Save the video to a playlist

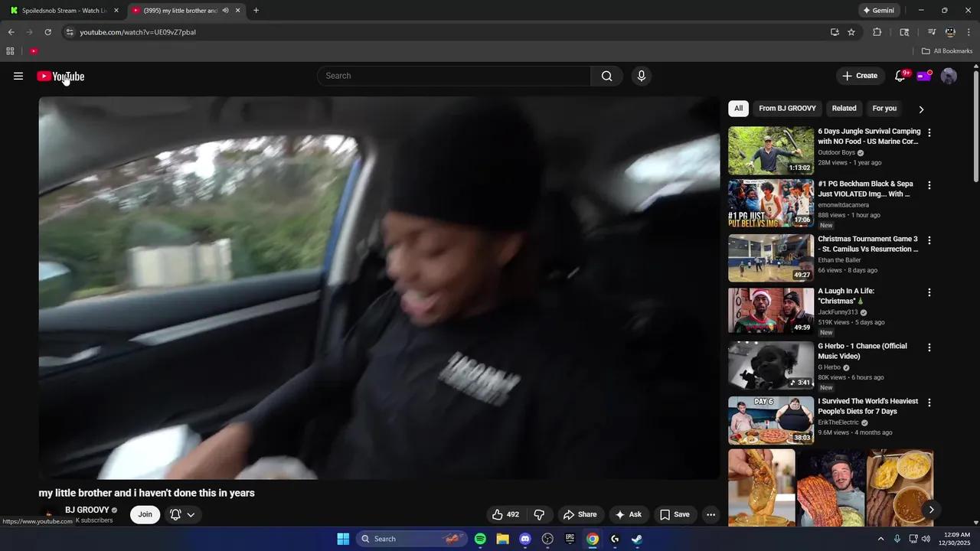(x=675, y=514)
